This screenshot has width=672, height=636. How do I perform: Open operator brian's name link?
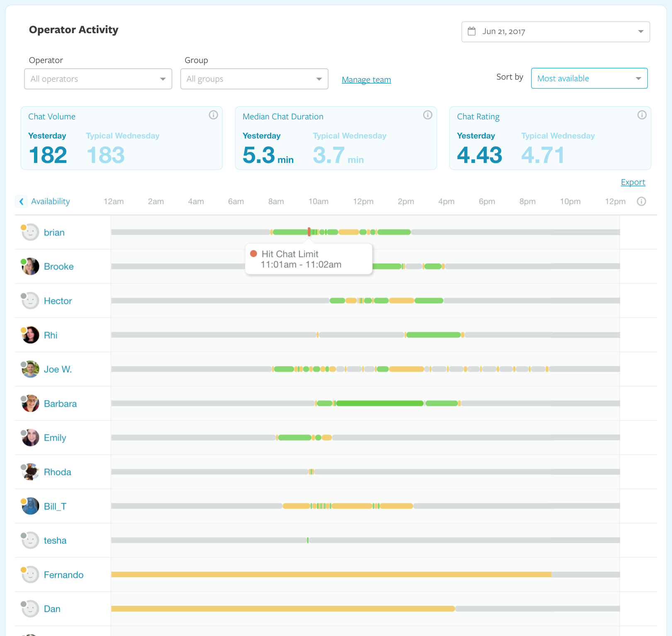pos(54,233)
